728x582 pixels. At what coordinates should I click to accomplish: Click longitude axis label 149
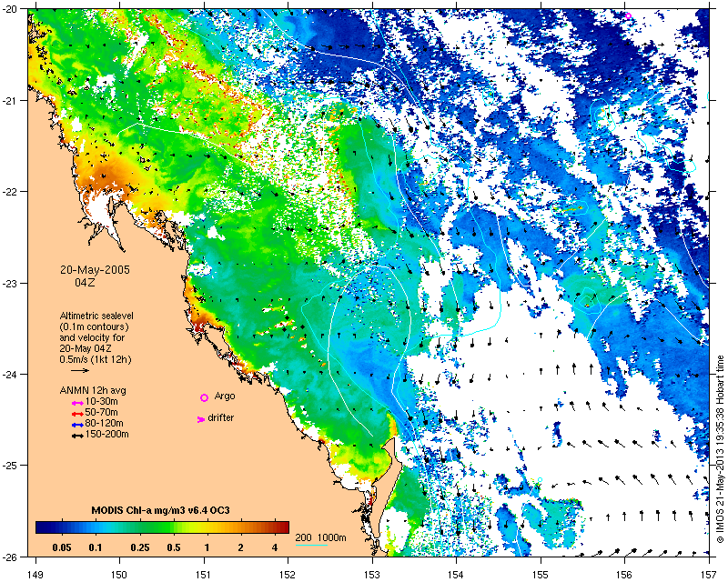[35, 576]
